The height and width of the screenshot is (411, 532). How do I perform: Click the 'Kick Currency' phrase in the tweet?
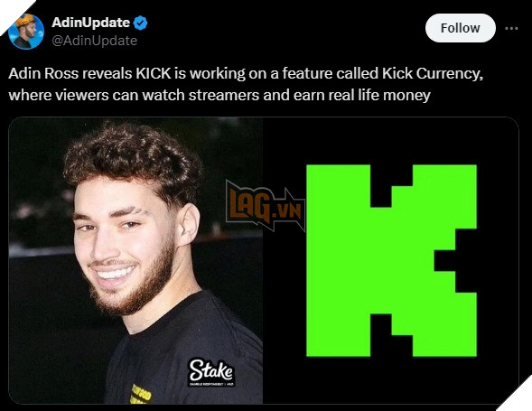(433, 74)
